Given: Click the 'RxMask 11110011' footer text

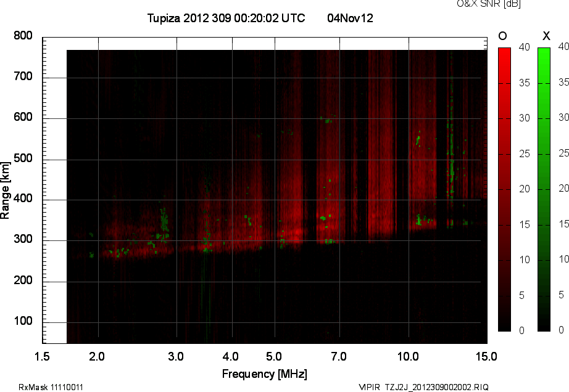Looking at the screenshot, I should point(51,387).
